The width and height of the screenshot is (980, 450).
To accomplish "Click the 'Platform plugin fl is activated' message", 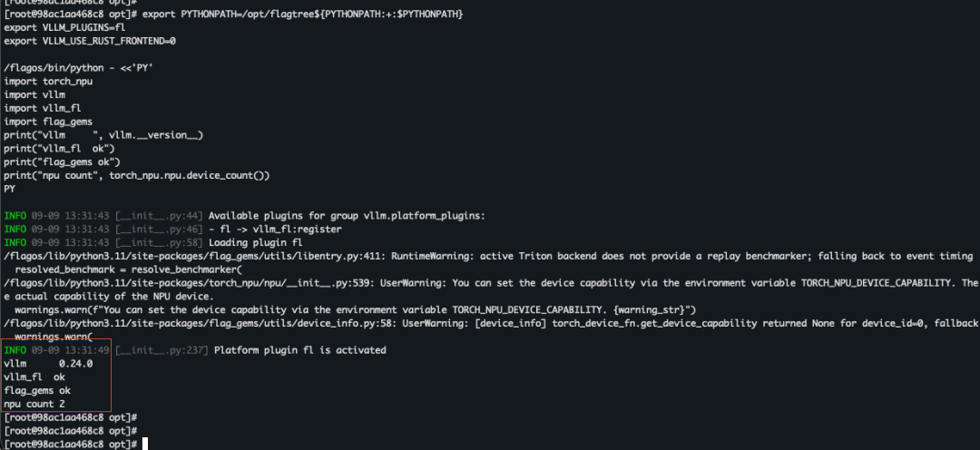I will [300, 350].
